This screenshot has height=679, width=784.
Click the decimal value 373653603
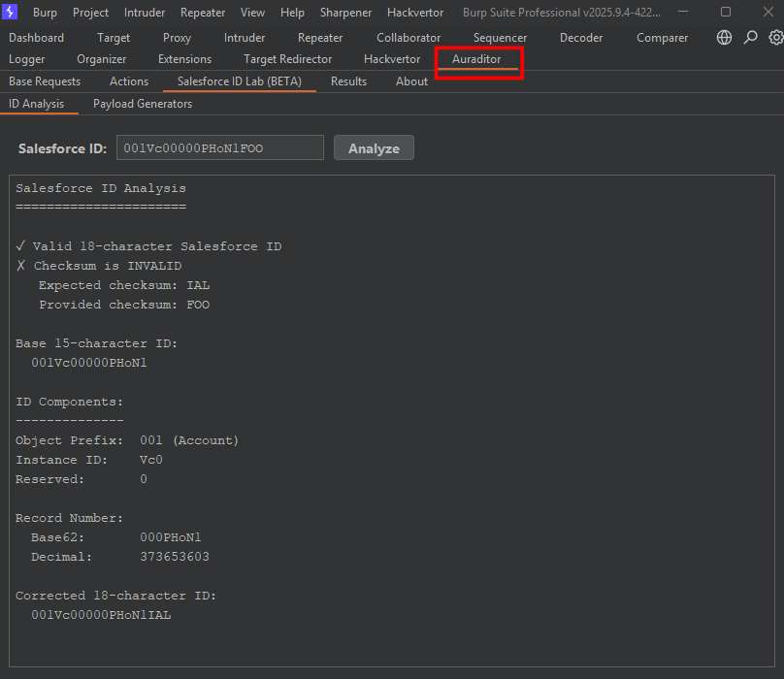click(x=175, y=557)
